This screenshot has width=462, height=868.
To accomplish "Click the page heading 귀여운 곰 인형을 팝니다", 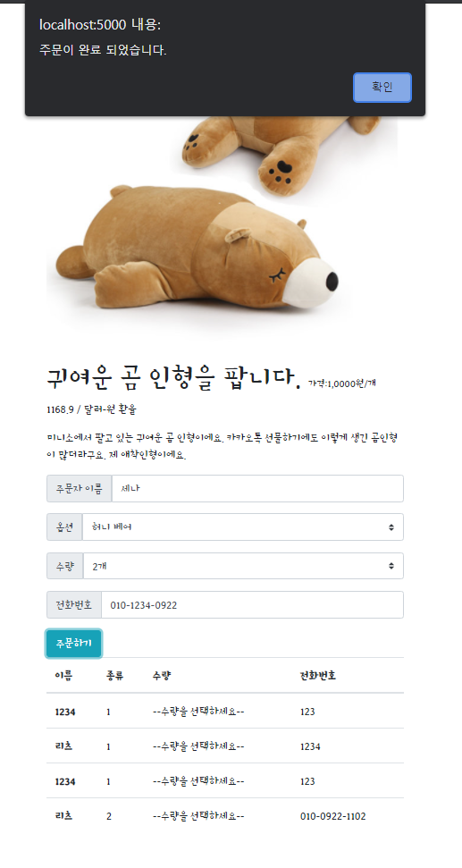I will click(x=174, y=378).
